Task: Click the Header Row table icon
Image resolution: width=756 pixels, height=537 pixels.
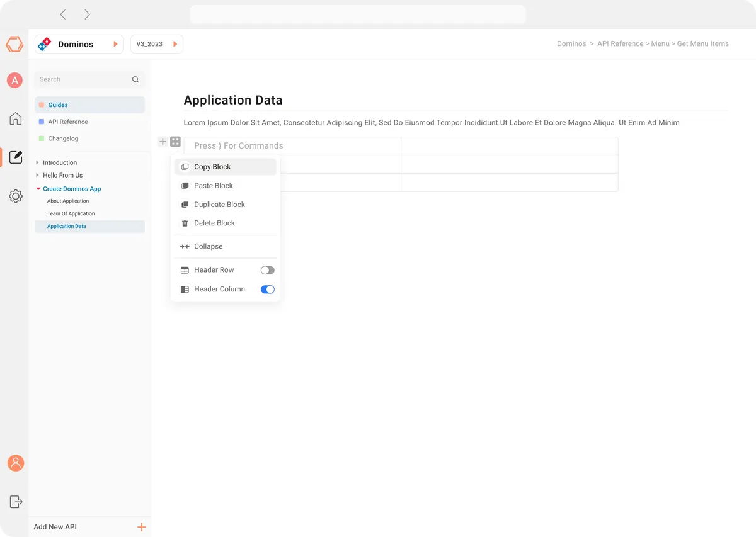Action: pos(185,270)
